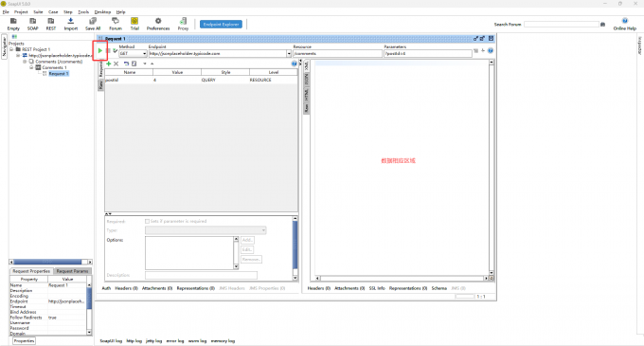This screenshot has height=346, width=644.
Task: Switch to the Request Params tab
Action: pyautogui.click(x=72, y=271)
